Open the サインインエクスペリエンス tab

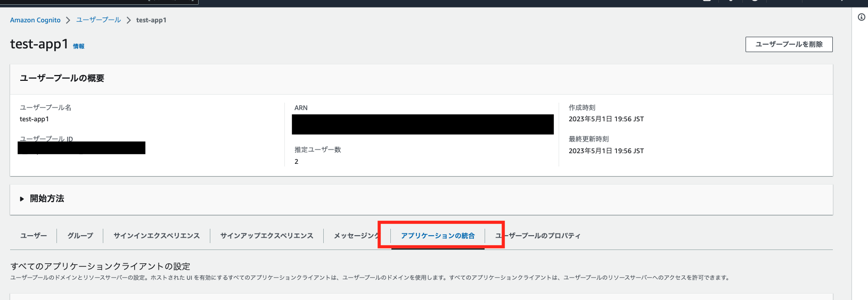[157, 236]
